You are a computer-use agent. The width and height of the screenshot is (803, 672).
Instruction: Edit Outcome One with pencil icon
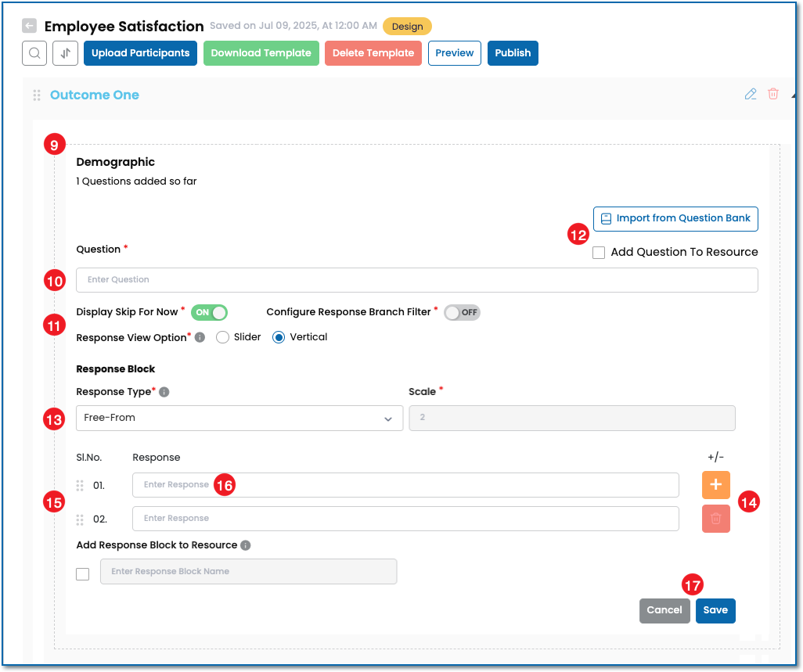pos(750,95)
